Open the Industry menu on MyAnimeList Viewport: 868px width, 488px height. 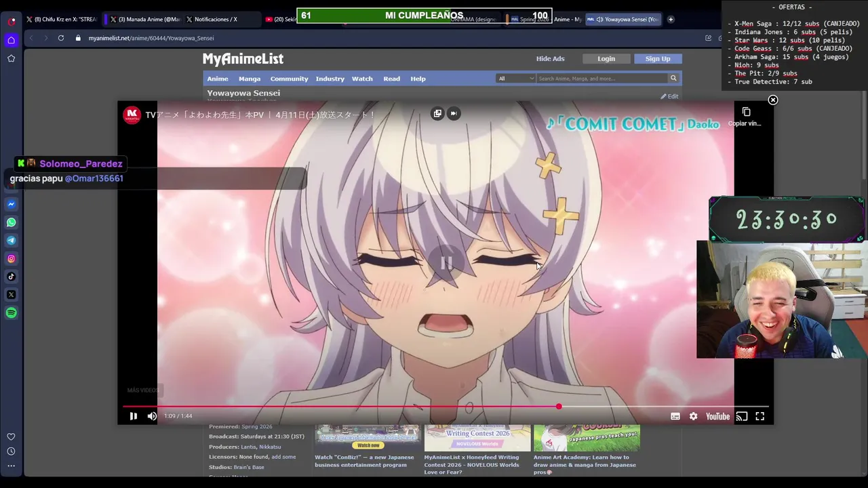coord(330,79)
